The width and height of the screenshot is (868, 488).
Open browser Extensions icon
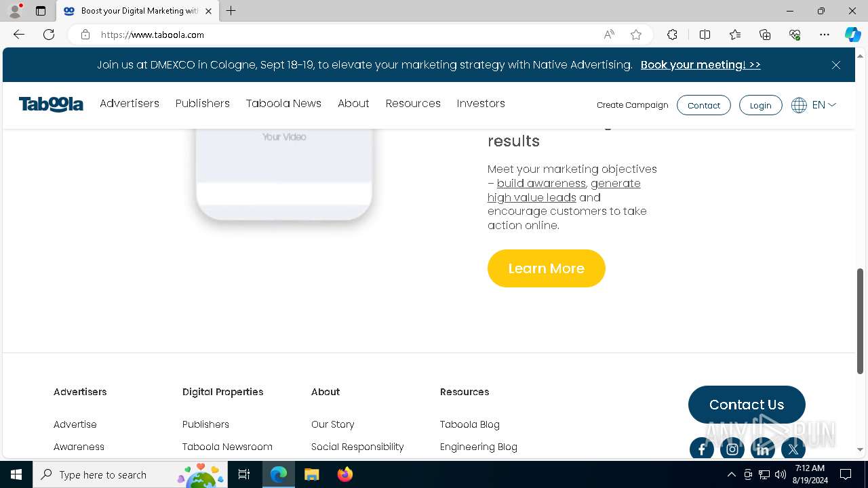coord(672,35)
